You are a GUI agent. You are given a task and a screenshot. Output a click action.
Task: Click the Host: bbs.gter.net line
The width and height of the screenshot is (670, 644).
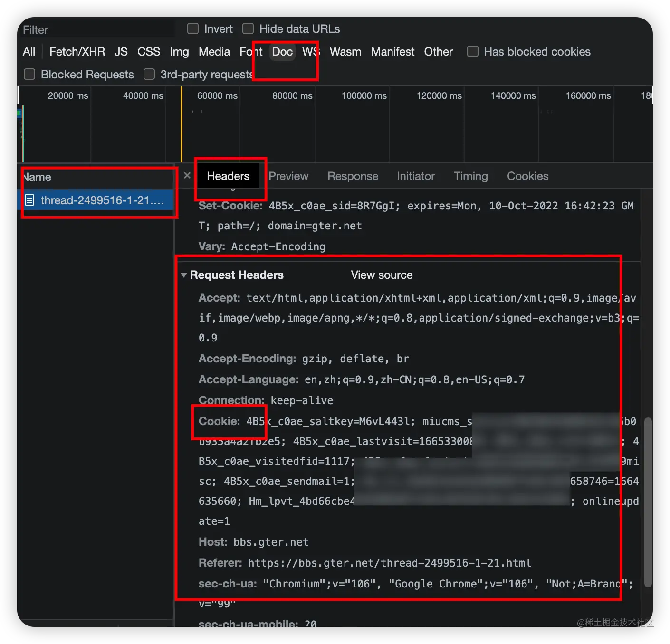point(253,542)
